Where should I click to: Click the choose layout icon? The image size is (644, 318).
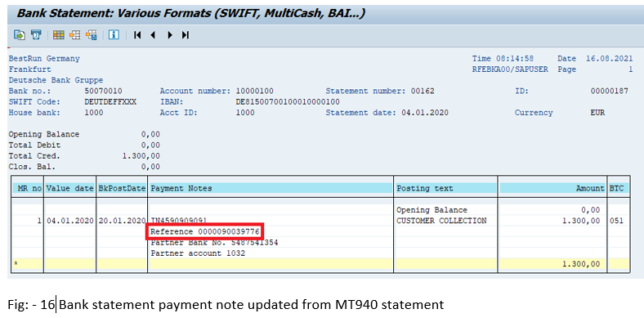(74, 35)
